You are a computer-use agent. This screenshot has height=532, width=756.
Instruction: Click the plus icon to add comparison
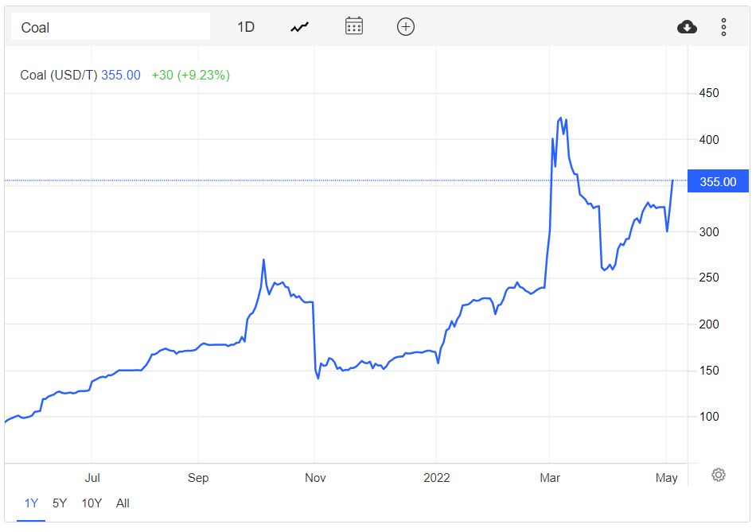pyautogui.click(x=406, y=27)
